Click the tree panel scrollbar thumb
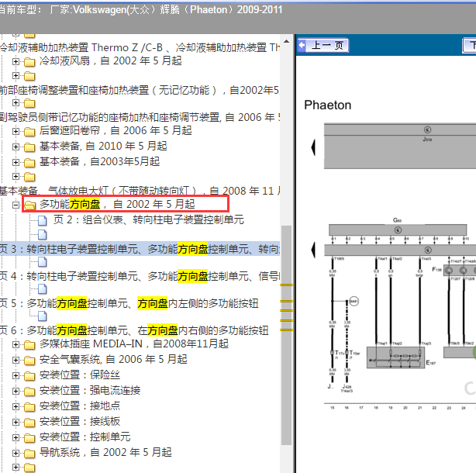 click(286, 336)
